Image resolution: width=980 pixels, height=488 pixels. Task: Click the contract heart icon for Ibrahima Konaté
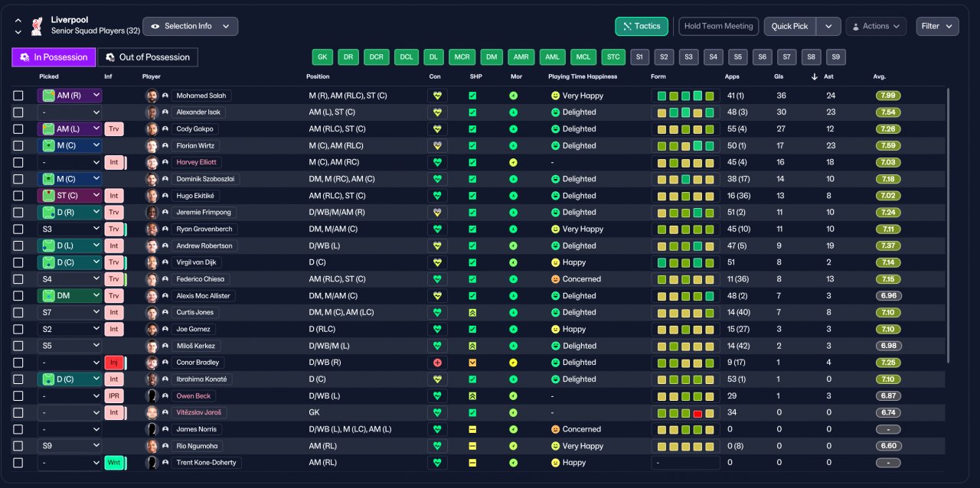pos(437,379)
